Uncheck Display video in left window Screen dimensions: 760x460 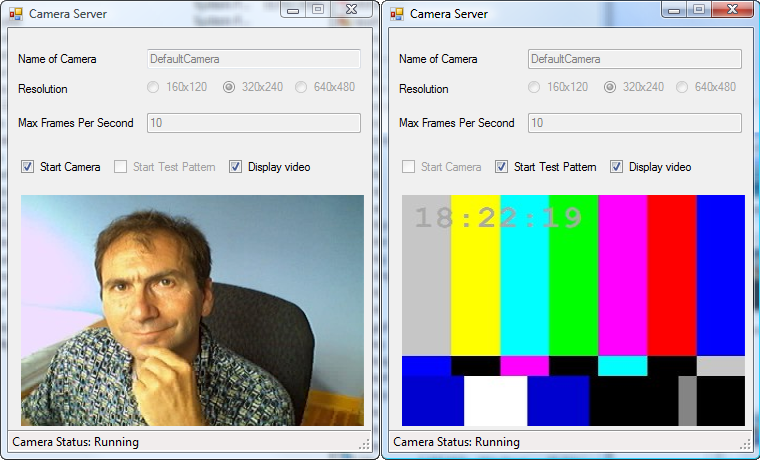click(x=236, y=167)
